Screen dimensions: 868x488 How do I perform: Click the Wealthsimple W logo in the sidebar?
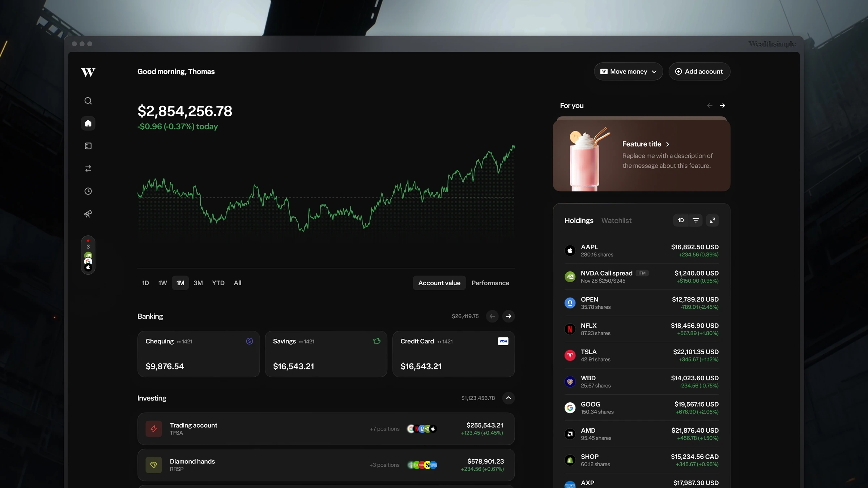[x=88, y=72]
